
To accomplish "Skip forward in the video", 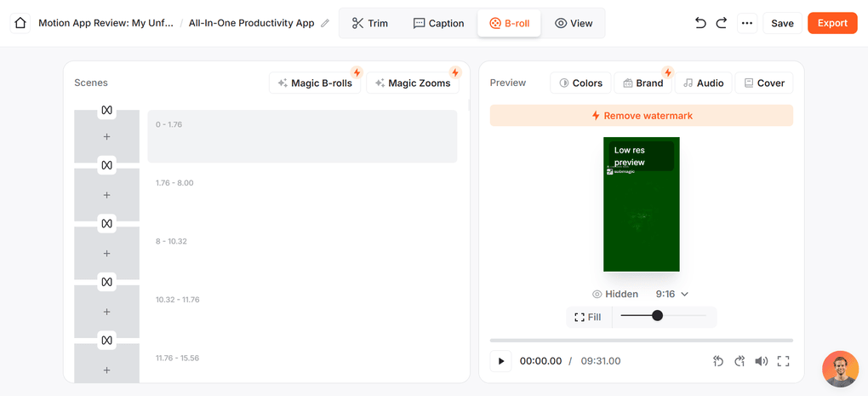I will (740, 361).
